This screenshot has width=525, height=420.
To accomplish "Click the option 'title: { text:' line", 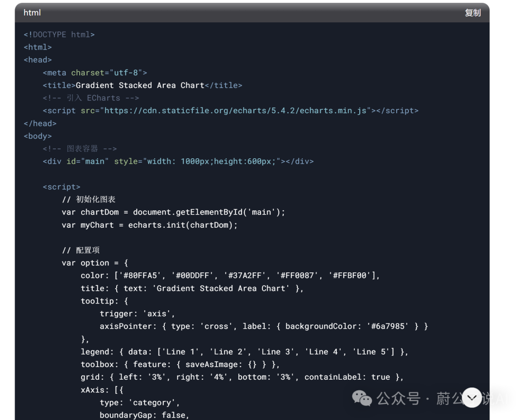I will point(192,288).
